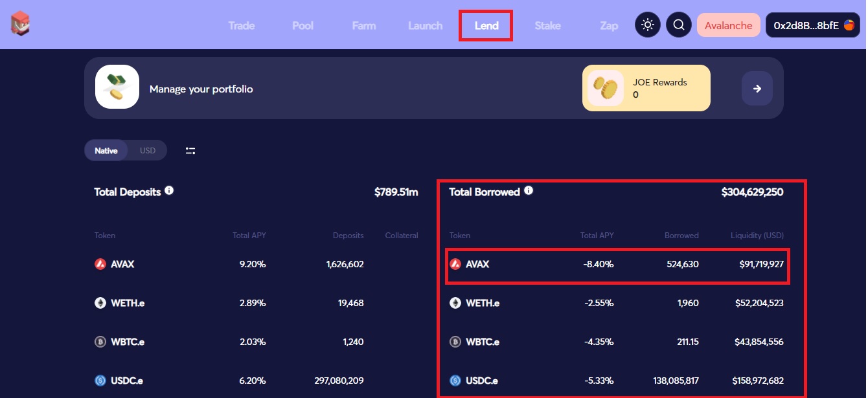Viewport: 868px width, 398px height.
Task: Click the wallet avatar icon
Action: click(x=849, y=25)
